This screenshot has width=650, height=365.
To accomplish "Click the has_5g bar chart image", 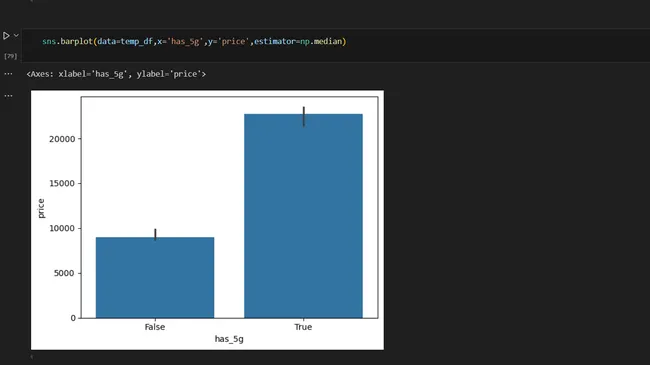I will 207,220.
